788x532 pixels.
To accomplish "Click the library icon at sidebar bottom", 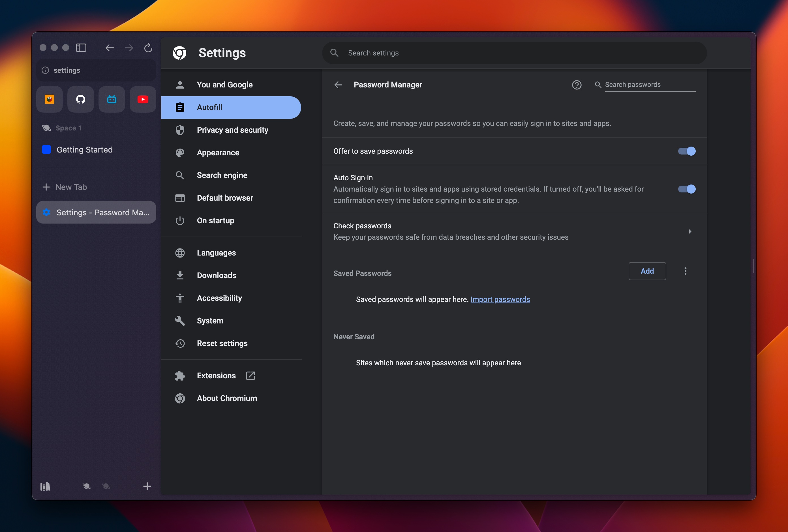I will click(45, 486).
